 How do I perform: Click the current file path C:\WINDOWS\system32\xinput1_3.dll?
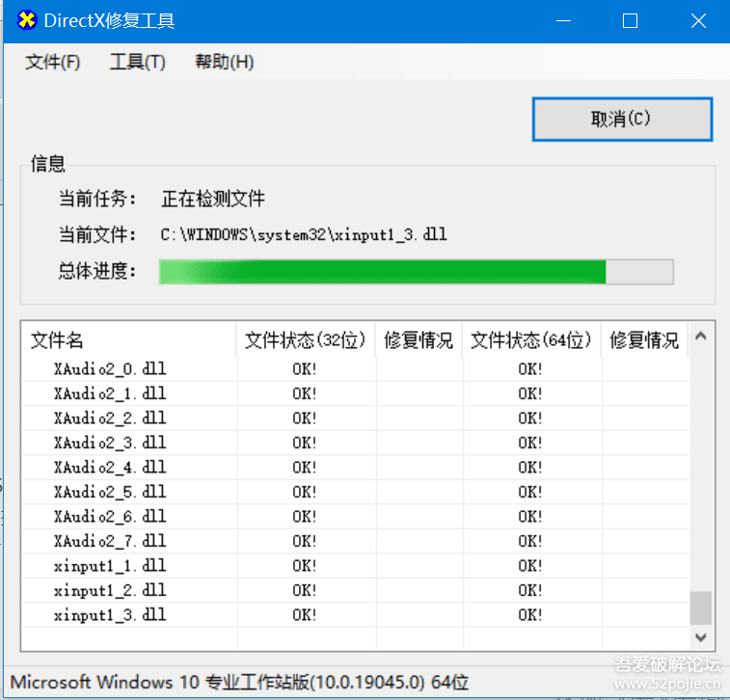(x=304, y=234)
